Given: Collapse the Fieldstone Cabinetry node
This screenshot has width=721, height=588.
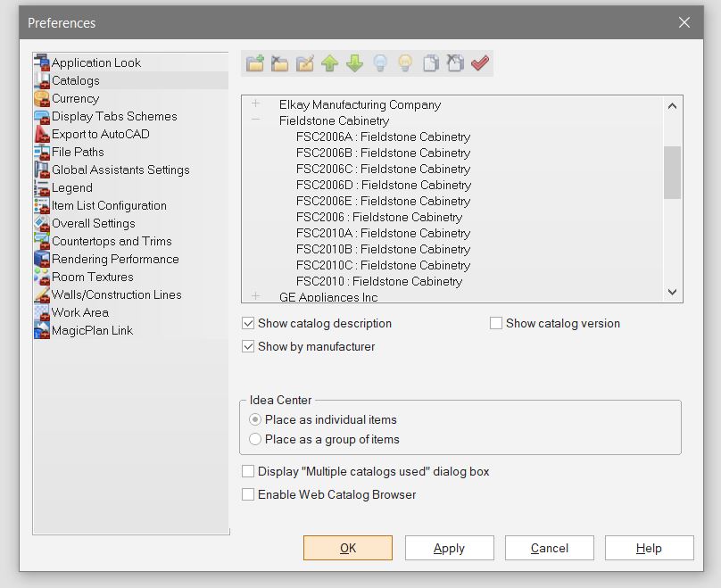Looking at the screenshot, I should pos(256,120).
